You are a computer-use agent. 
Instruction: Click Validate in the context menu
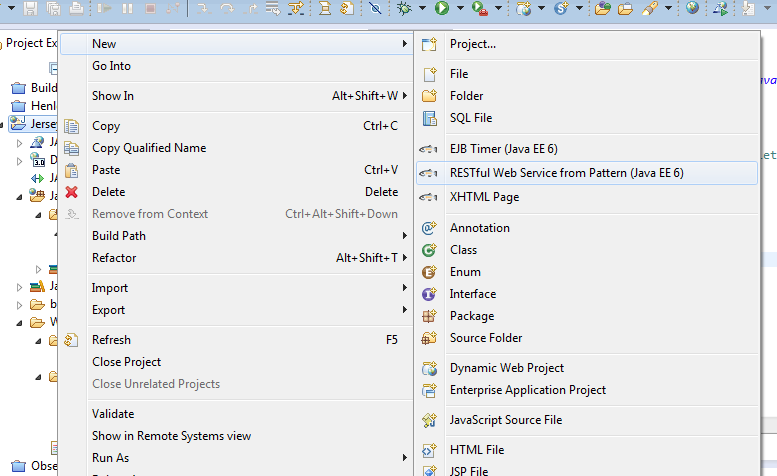(x=113, y=414)
